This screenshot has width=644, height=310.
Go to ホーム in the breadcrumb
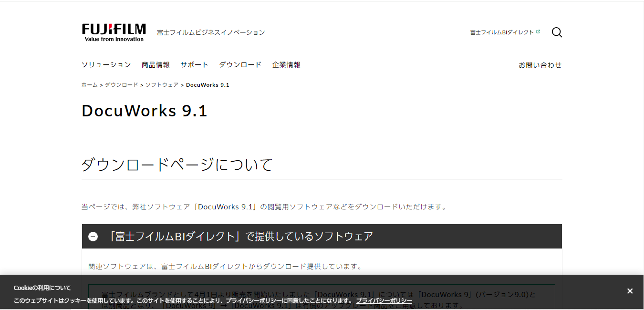coord(89,85)
